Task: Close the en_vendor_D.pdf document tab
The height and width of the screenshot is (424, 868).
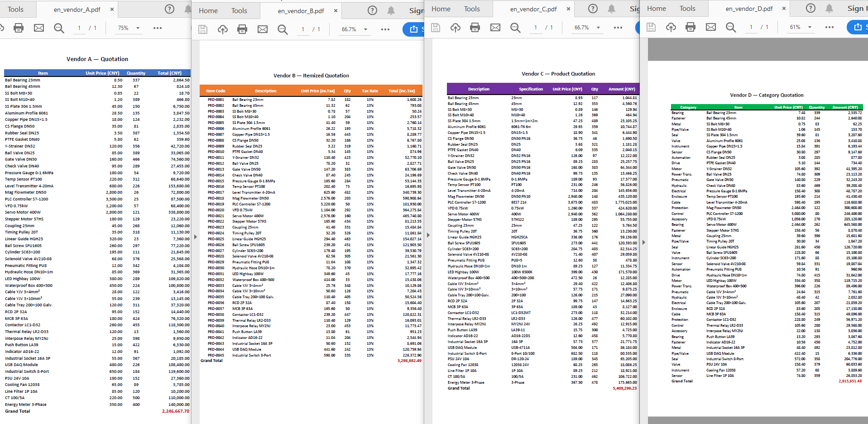Action: click(784, 9)
